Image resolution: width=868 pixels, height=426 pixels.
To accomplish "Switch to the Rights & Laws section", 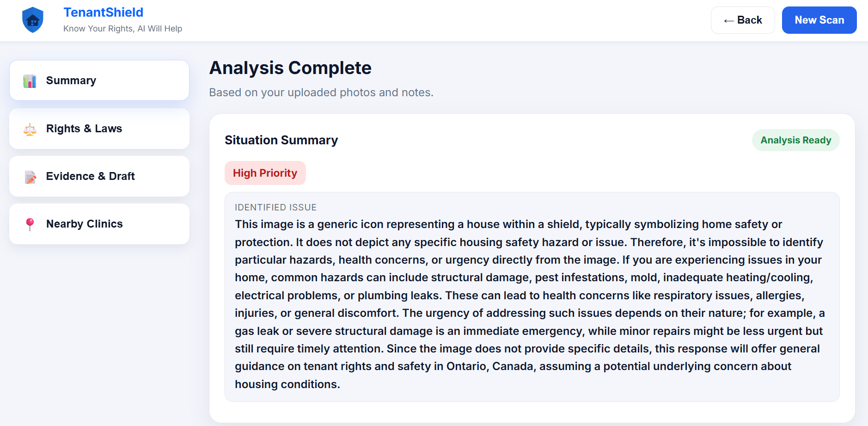I will [99, 129].
